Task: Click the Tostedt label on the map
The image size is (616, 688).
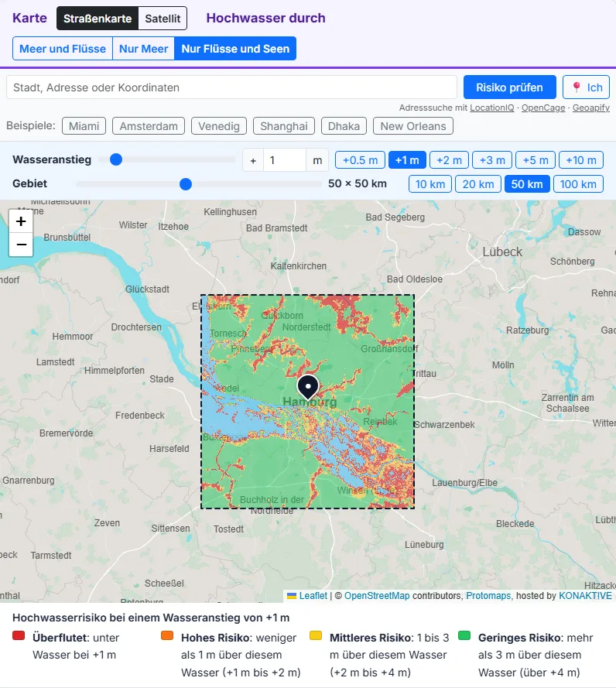Action: coord(228,529)
